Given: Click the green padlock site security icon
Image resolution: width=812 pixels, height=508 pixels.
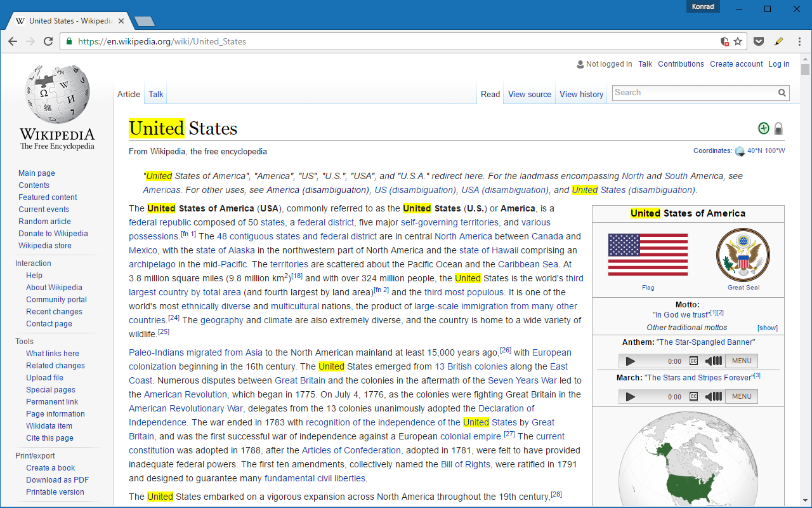Looking at the screenshot, I should click(69, 41).
